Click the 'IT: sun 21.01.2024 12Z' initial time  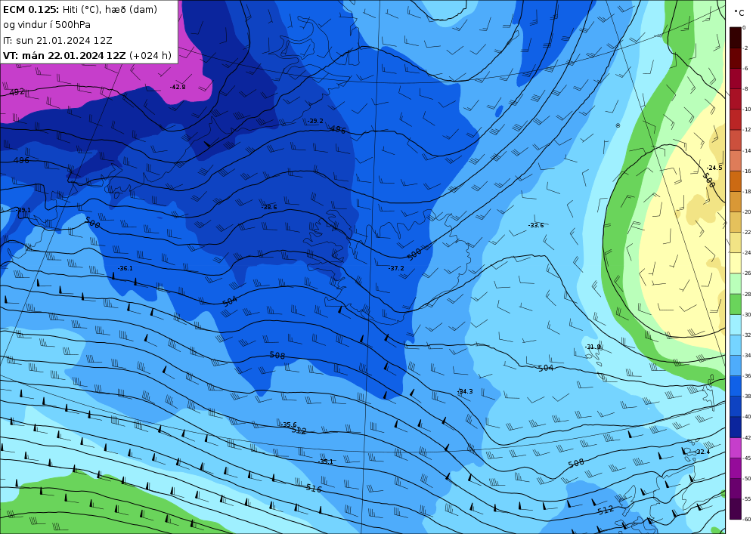(x=57, y=41)
